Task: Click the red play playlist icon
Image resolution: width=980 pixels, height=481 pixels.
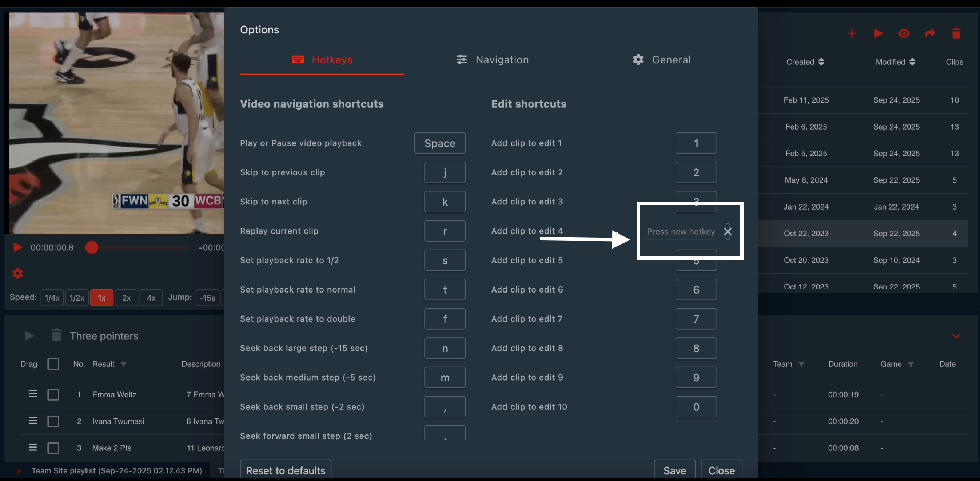Action: tap(878, 33)
